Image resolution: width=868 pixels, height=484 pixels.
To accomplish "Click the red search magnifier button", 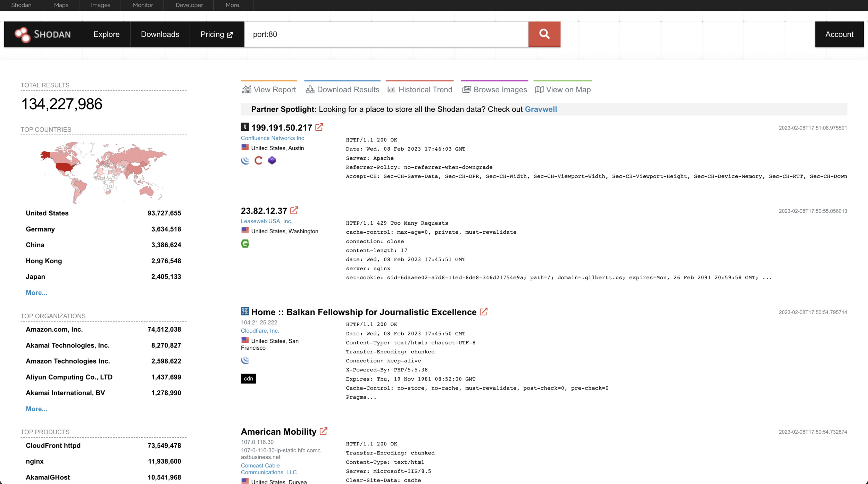I will click(x=544, y=34).
